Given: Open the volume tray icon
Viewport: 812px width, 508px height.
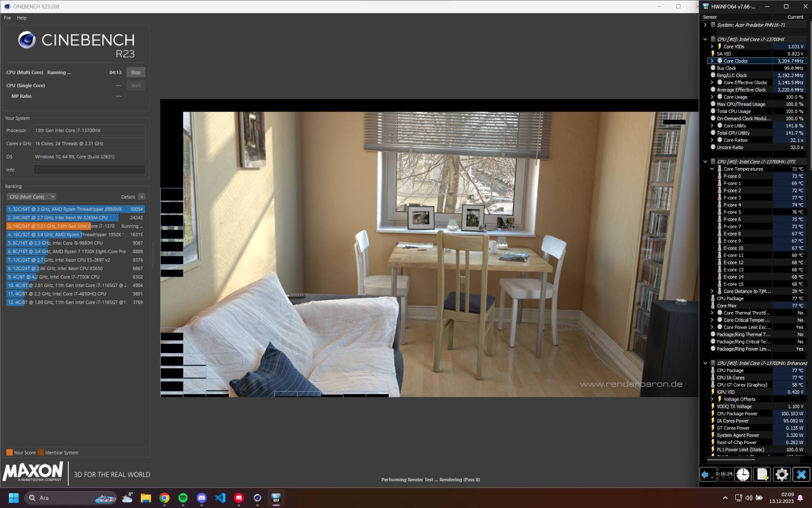Looking at the screenshot, I should (749, 498).
